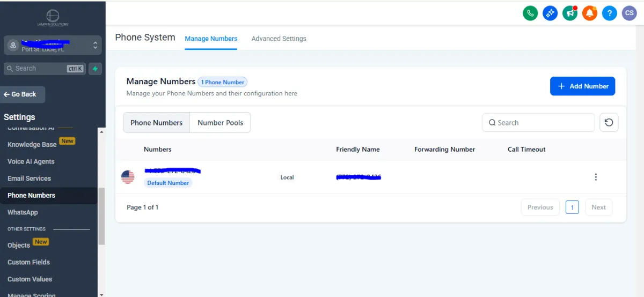Click the Call Timeout column header
This screenshot has width=644, height=297.
point(526,150)
